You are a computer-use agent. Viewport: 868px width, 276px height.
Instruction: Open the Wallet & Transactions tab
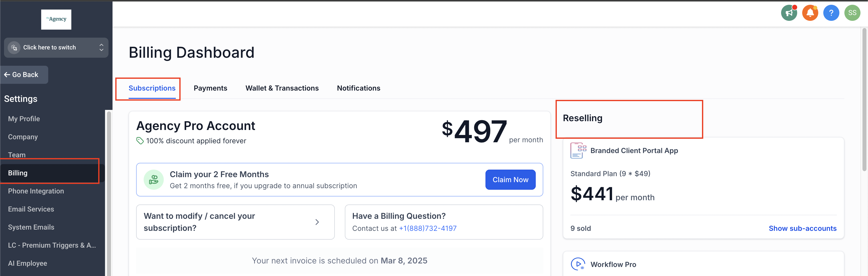click(x=282, y=88)
